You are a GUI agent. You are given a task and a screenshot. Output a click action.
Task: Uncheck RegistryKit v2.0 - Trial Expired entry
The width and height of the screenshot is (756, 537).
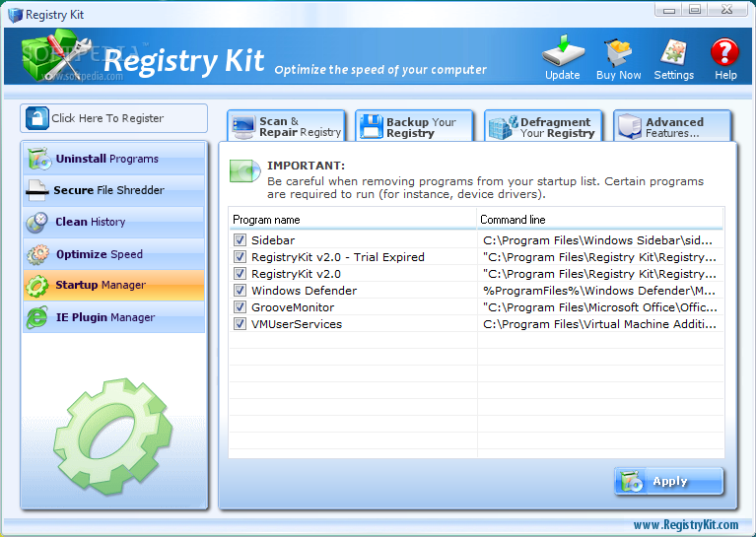(x=240, y=257)
